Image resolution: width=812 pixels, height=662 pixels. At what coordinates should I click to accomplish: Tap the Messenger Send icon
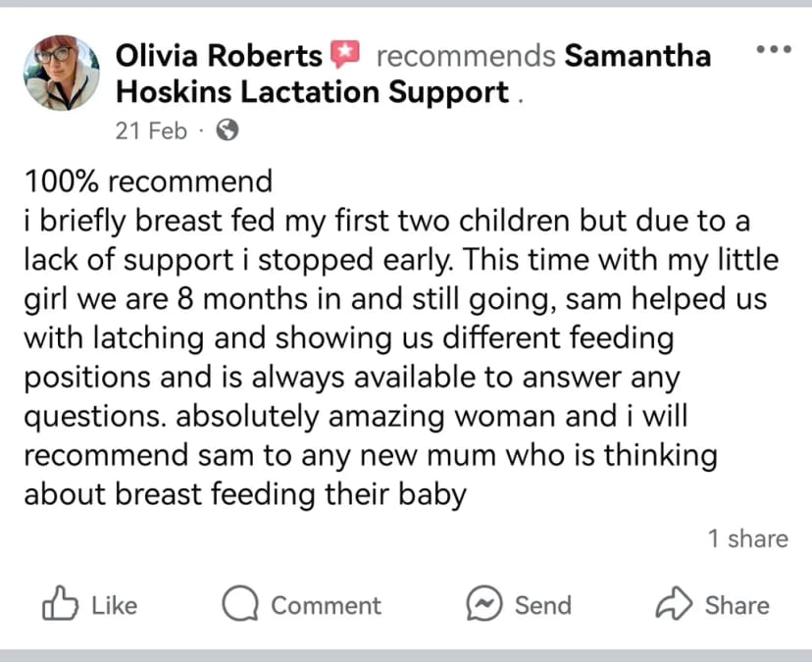click(x=484, y=603)
